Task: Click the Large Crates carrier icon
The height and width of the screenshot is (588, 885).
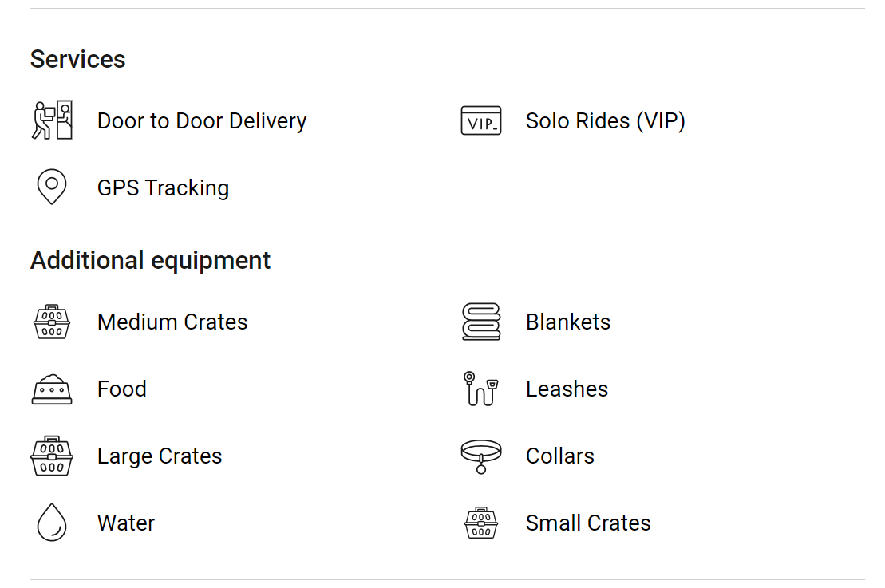Action: [52, 456]
